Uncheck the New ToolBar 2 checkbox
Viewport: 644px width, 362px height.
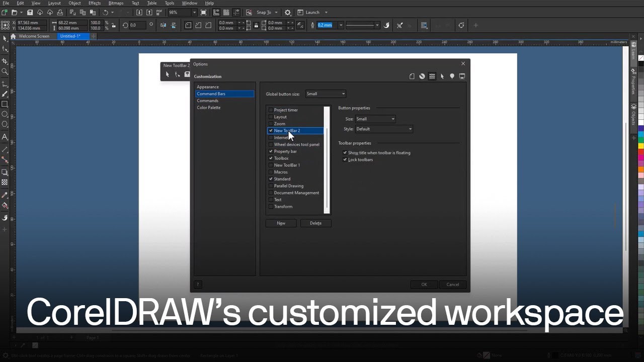pyautogui.click(x=271, y=131)
